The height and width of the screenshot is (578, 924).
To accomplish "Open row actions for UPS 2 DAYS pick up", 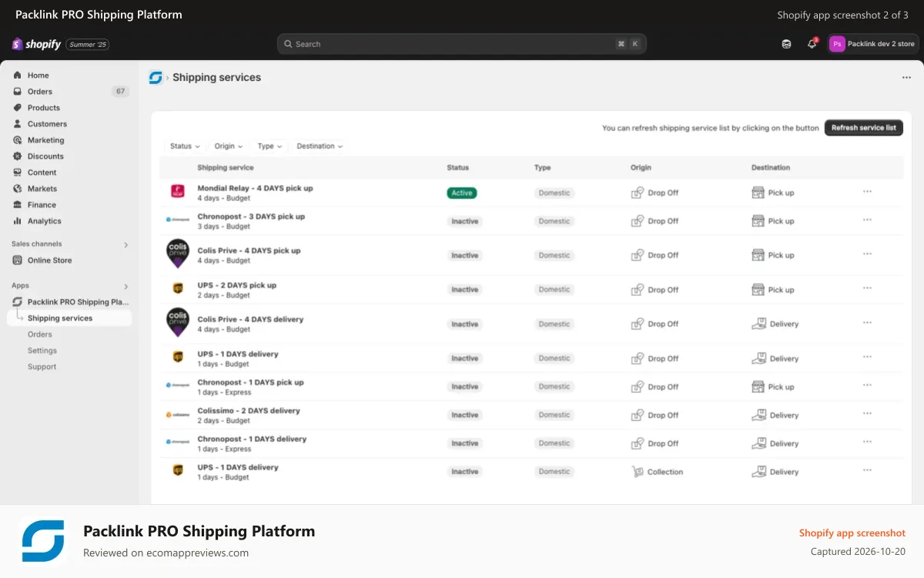I will click(x=867, y=288).
